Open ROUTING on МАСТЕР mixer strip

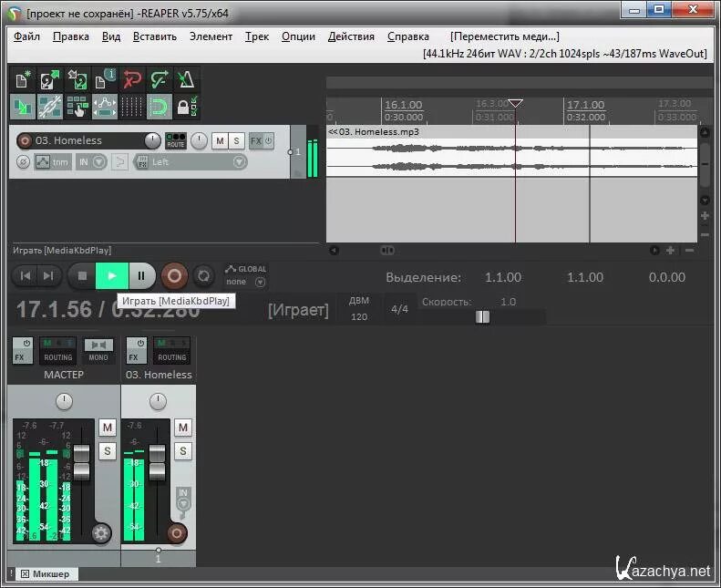point(58,350)
